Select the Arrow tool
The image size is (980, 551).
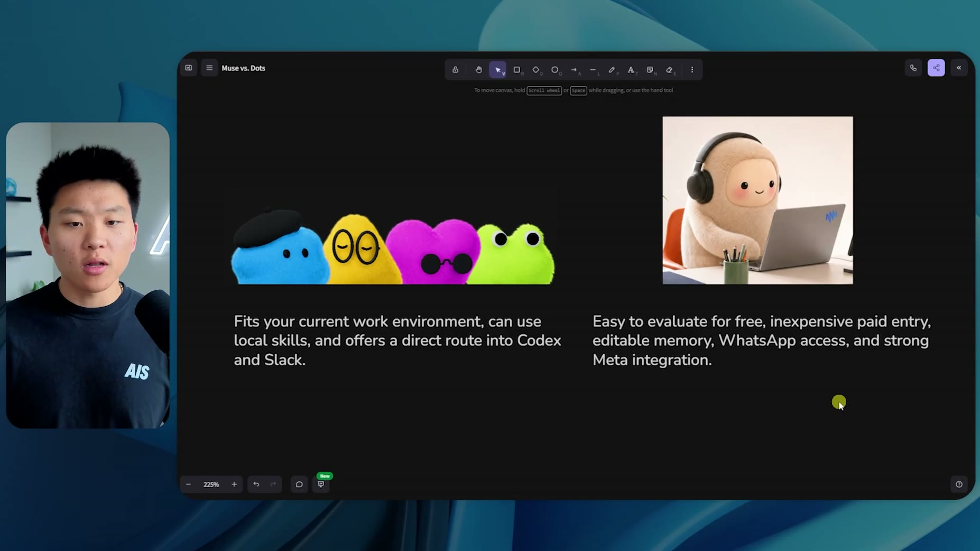574,70
